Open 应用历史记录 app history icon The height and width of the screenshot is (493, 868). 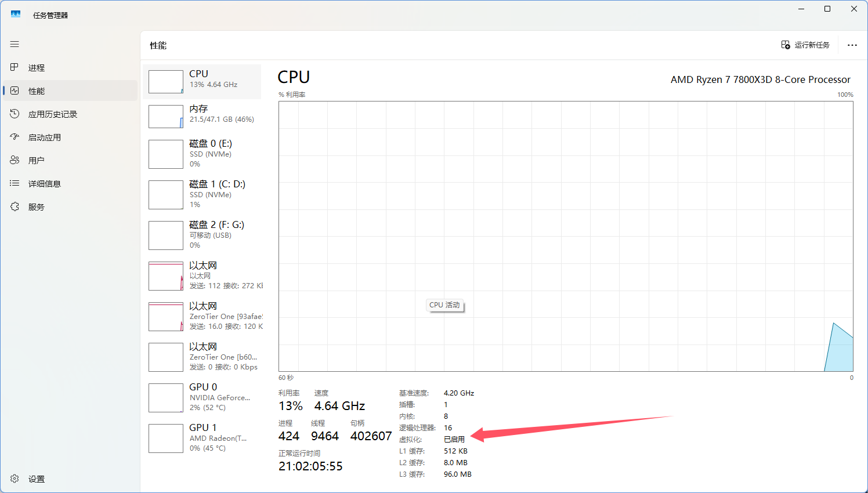click(x=15, y=114)
